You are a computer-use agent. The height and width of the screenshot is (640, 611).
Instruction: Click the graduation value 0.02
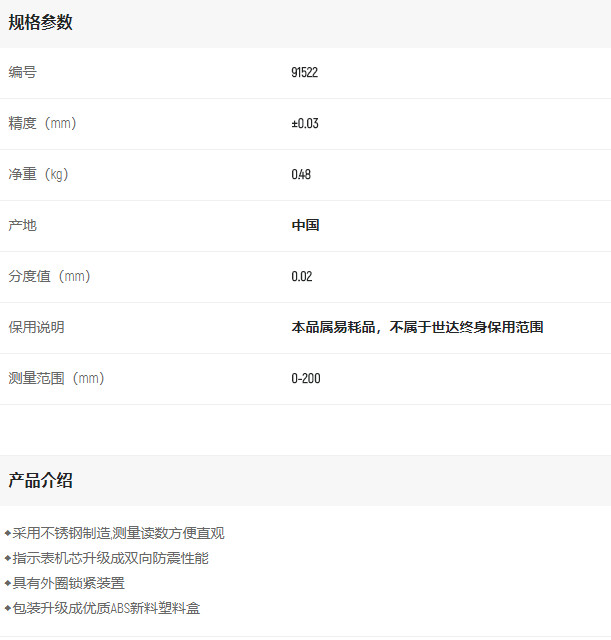point(301,277)
